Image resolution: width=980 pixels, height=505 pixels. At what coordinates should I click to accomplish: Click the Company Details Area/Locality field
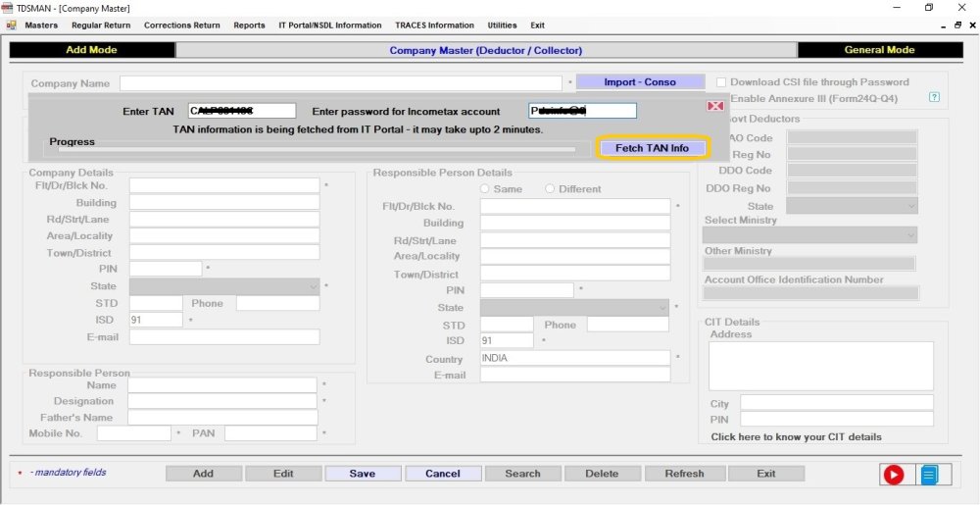coord(224,235)
